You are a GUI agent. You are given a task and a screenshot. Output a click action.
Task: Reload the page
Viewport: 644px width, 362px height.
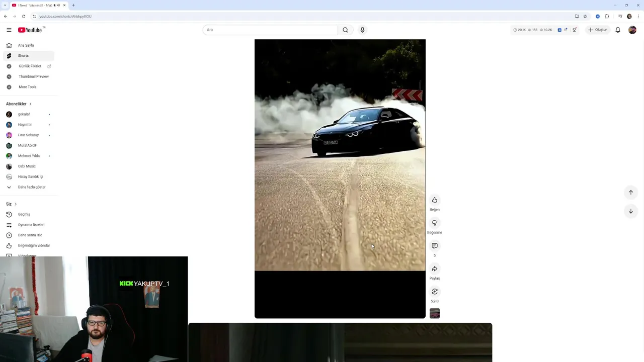point(23,16)
